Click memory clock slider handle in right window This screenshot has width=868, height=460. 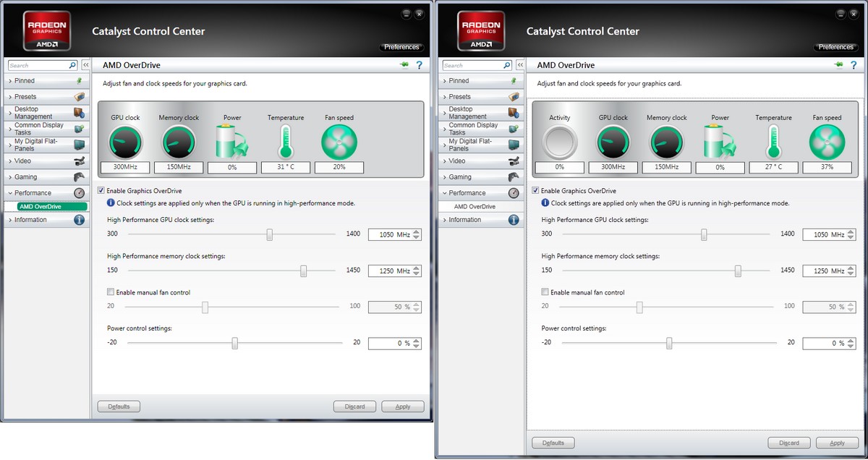tap(738, 271)
